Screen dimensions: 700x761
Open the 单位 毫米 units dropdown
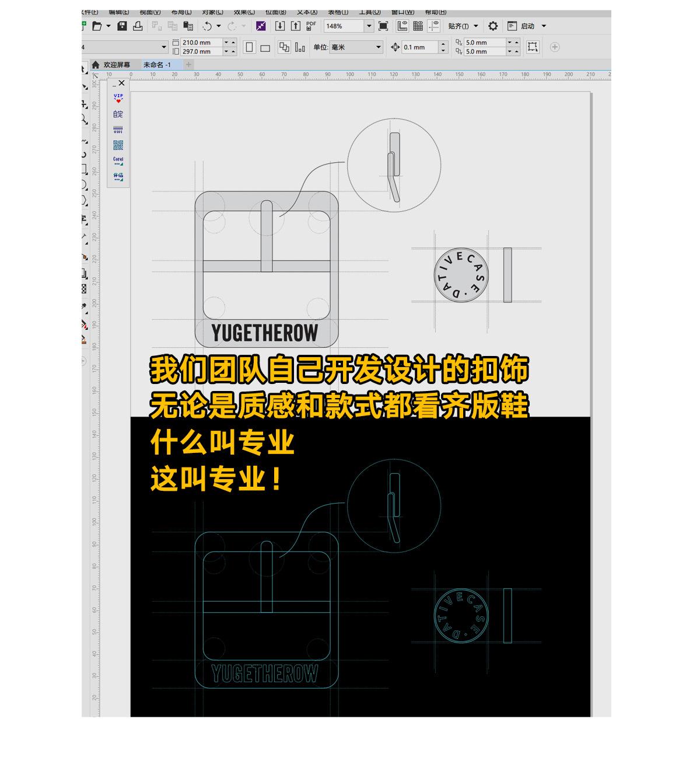tap(378, 47)
